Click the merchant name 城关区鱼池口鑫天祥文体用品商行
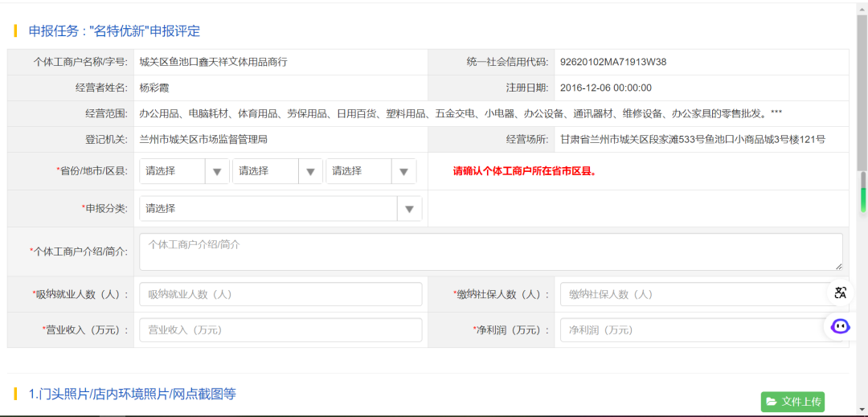Screen dimensions: 868x417 tap(213, 62)
